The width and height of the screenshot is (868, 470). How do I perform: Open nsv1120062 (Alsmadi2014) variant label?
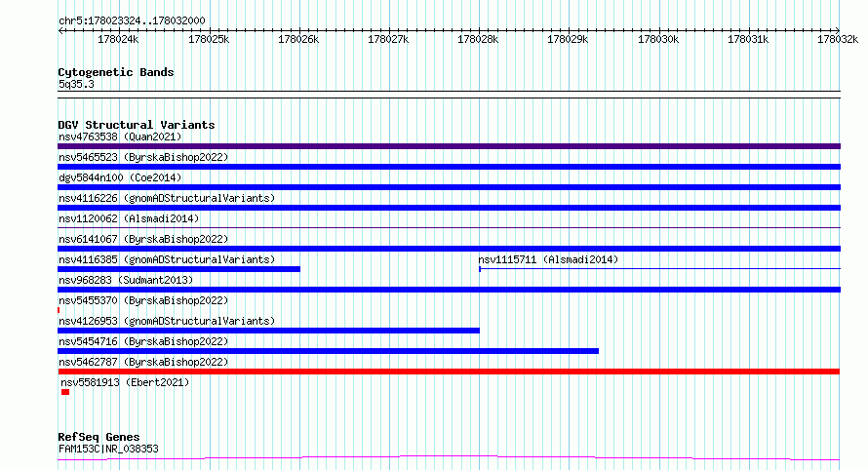tap(129, 218)
